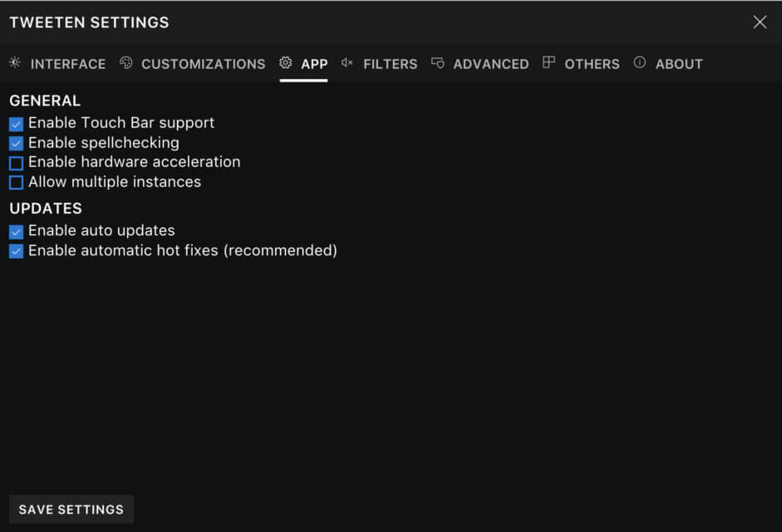
Task: Click the muted speaker icon beside Filters
Action: [347, 62]
